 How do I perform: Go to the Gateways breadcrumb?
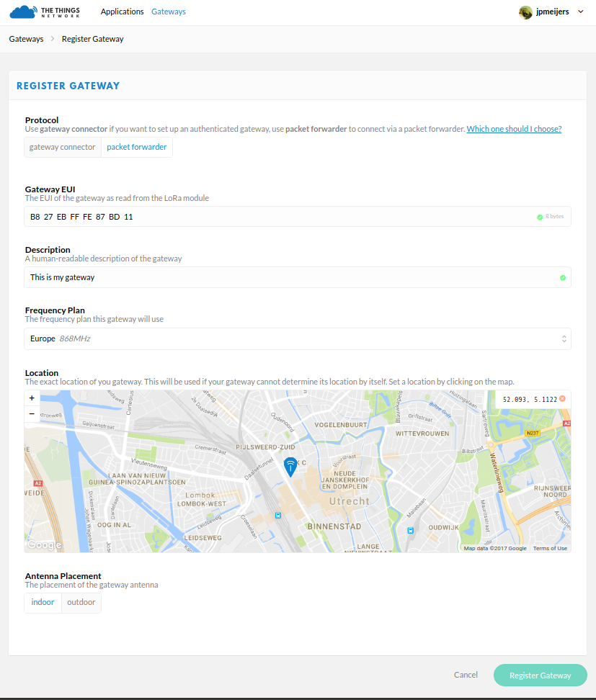click(26, 39)
